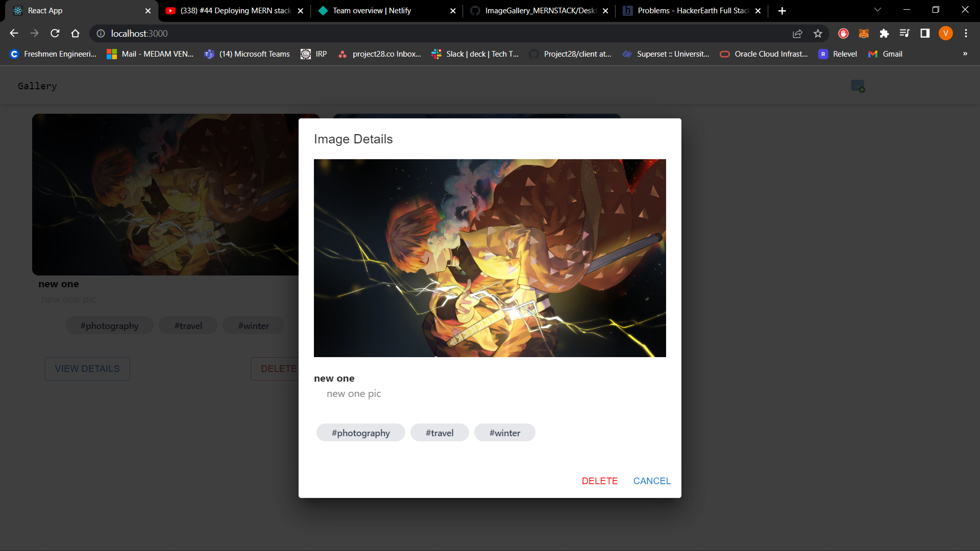
Task: Open the extensions puzzle icon
Action: click(884, 33)
